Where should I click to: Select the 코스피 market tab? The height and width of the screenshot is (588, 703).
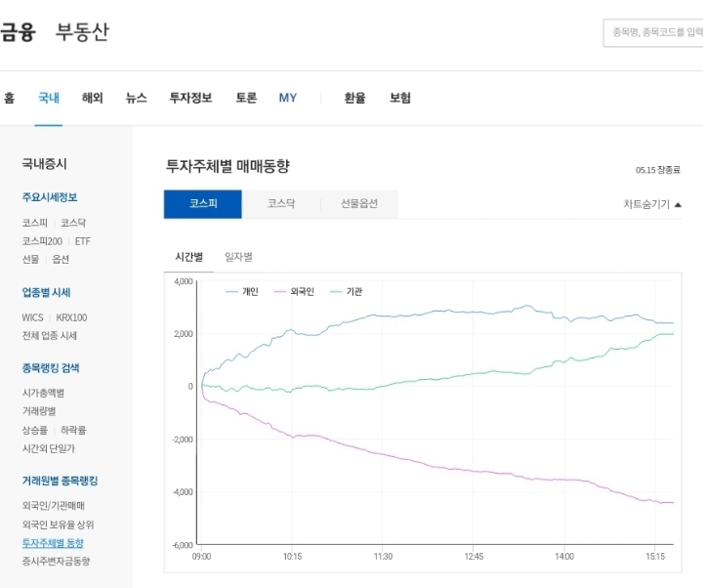point(203,204)
